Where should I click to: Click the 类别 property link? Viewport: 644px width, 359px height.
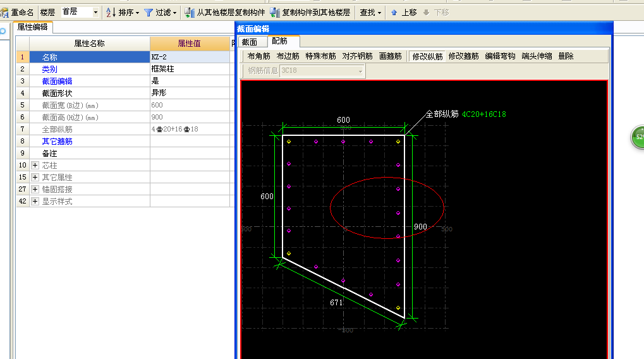pos(49,70)
